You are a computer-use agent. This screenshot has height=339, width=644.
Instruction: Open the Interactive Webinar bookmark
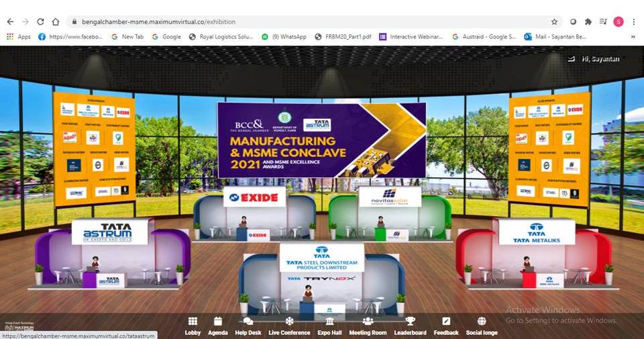411,36
